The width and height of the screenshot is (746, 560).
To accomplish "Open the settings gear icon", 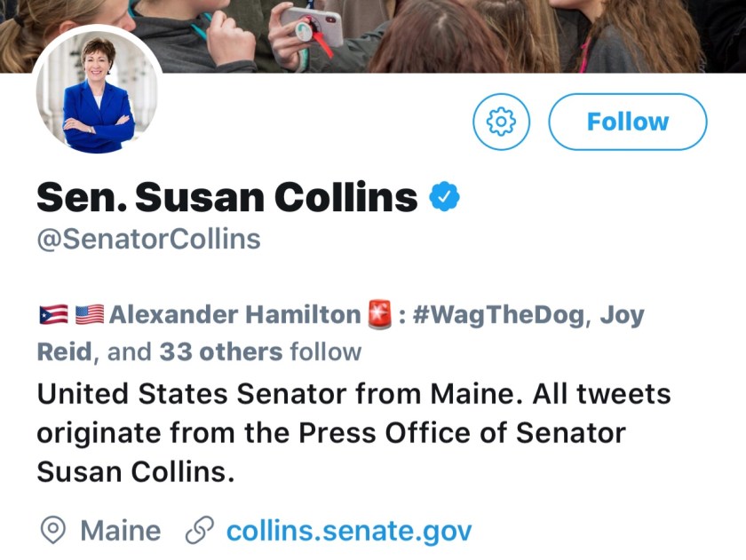I will click(x=501, y=121).
